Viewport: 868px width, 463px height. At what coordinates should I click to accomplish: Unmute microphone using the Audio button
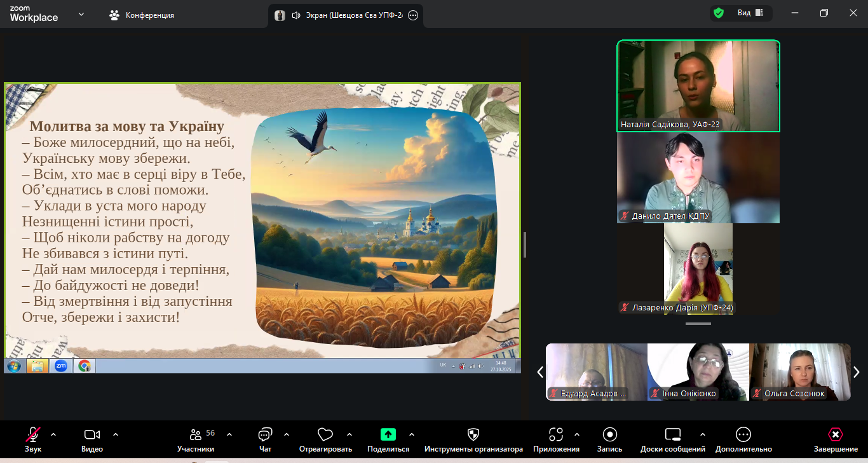(x=33, y=435)
